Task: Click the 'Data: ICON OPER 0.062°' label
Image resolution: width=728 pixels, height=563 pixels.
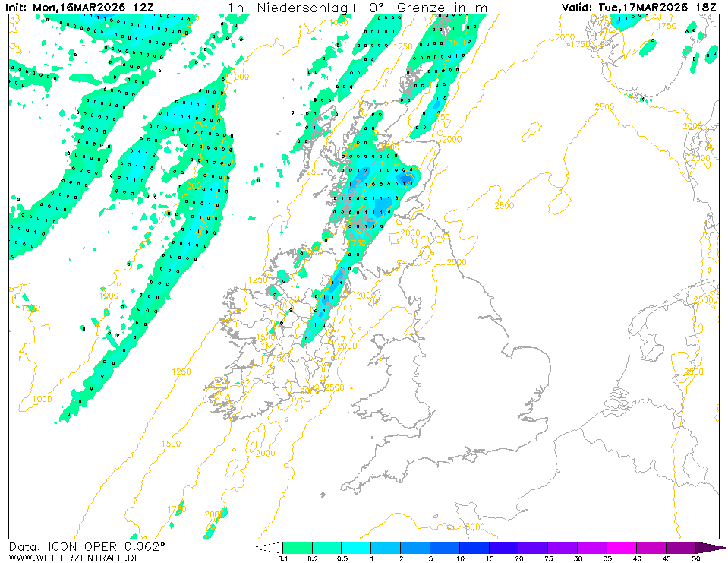Action: coord(87,546)
